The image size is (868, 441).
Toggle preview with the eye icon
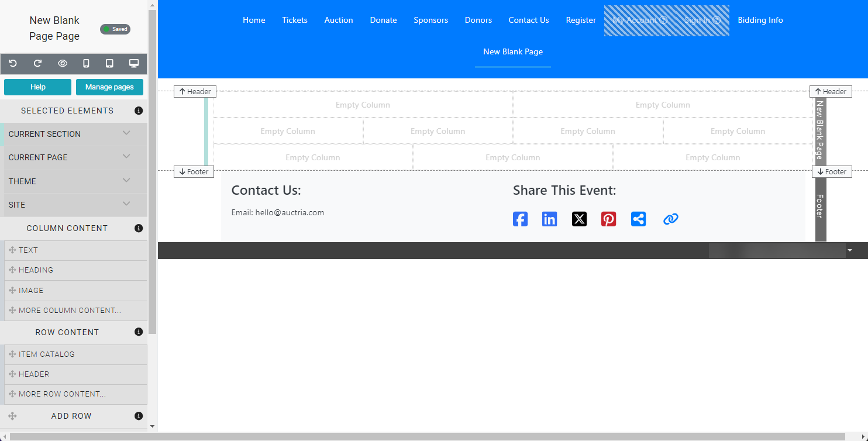click(63, 63)
